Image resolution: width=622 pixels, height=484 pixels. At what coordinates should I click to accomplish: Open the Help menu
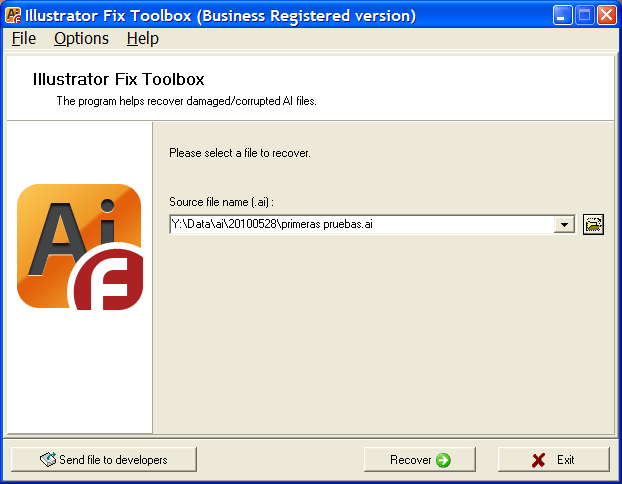(143, 38)
